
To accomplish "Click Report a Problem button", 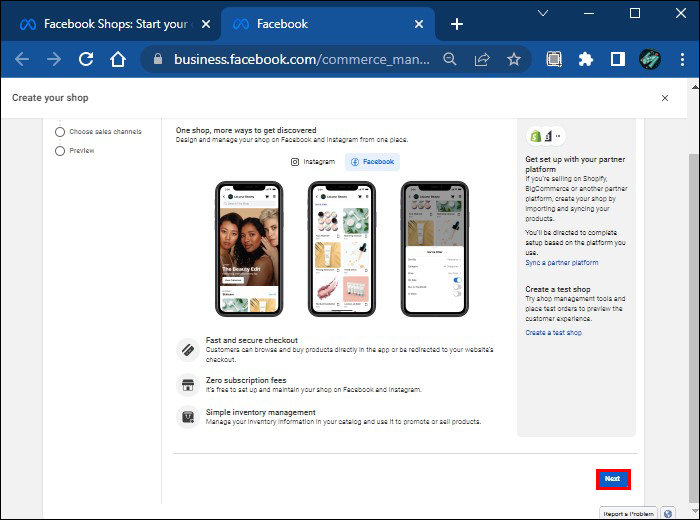I will (x=628, y=514).
